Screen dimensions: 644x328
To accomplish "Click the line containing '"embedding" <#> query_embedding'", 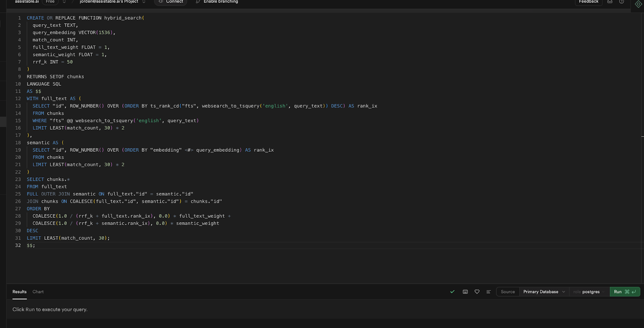I will (x=153, y=150).
